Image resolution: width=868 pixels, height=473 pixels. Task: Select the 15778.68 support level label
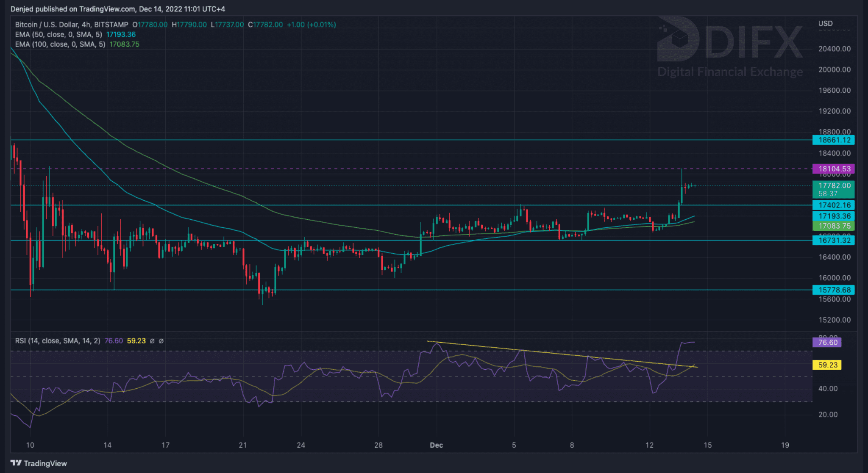point(834,290)
